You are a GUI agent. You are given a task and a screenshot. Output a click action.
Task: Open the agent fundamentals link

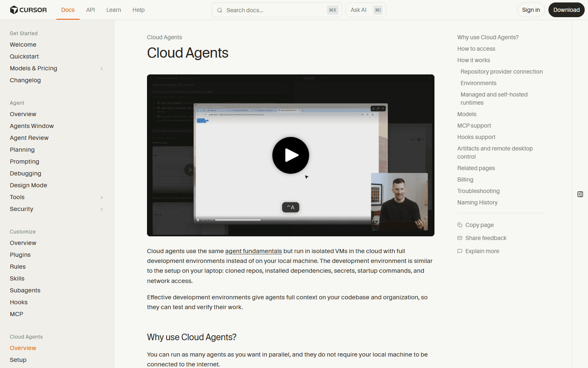(x=254, y=251)
